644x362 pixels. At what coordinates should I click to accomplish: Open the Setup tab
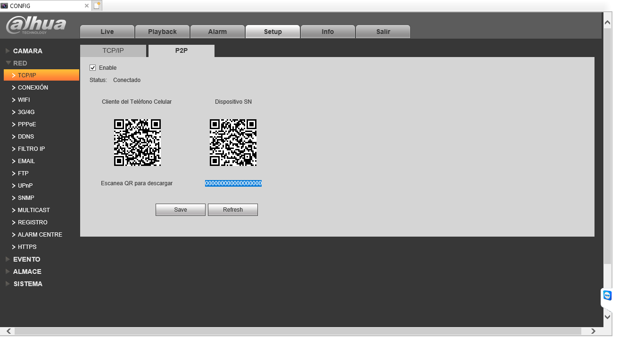(x=272, y=32)
